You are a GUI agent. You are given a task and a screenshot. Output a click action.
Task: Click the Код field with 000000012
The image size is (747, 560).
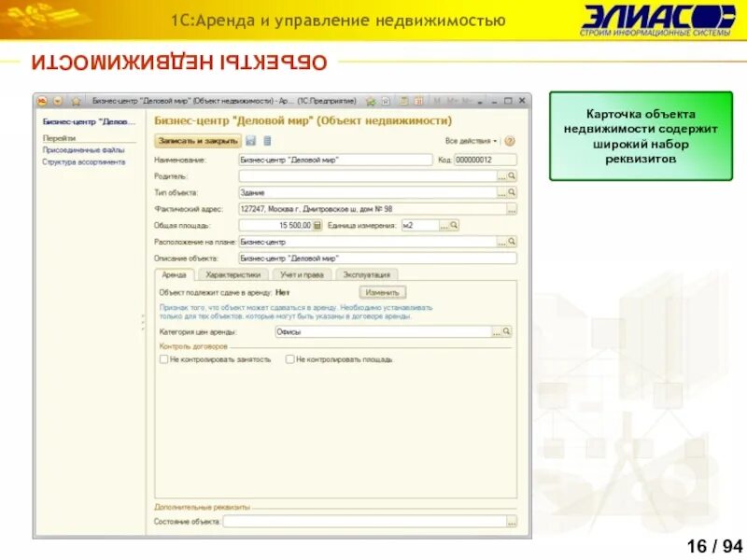[486, 160]
